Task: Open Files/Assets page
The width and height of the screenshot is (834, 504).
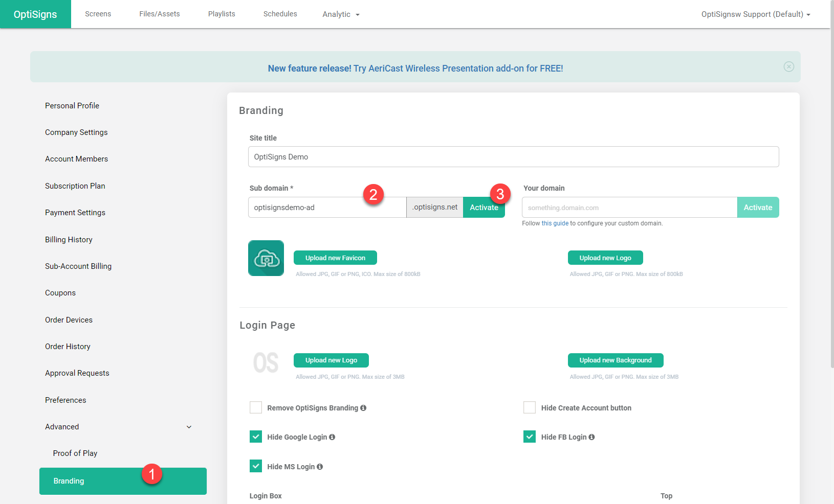Action: click(x=160, y=14)
